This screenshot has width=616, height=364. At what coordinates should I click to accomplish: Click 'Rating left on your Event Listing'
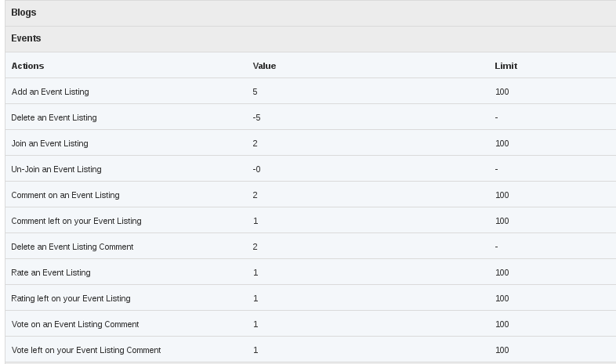71,298
